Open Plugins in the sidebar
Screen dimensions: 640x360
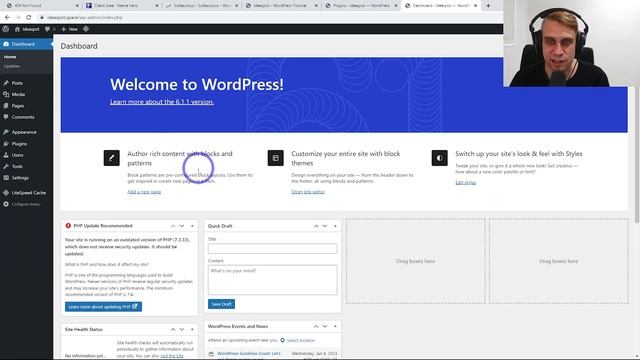pos(26,144)
